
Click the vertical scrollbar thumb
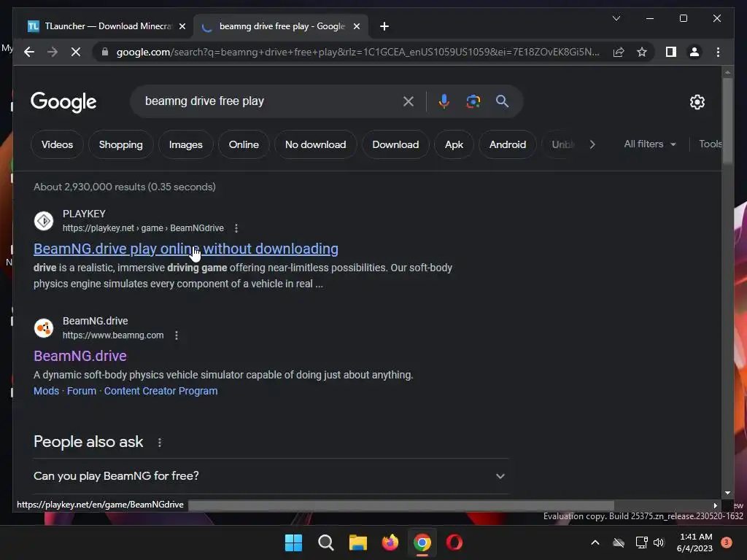[727, 120]
